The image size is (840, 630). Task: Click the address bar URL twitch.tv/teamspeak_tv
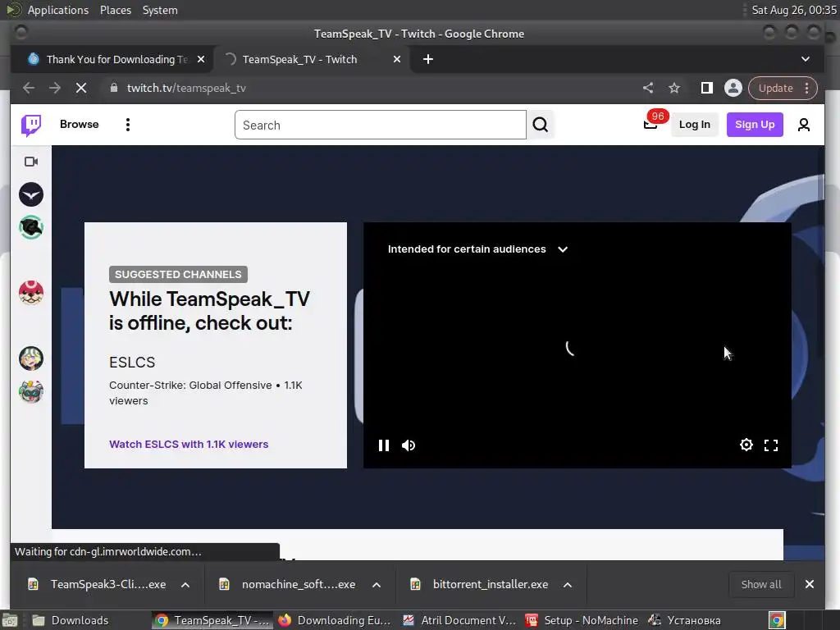point(186,88)
